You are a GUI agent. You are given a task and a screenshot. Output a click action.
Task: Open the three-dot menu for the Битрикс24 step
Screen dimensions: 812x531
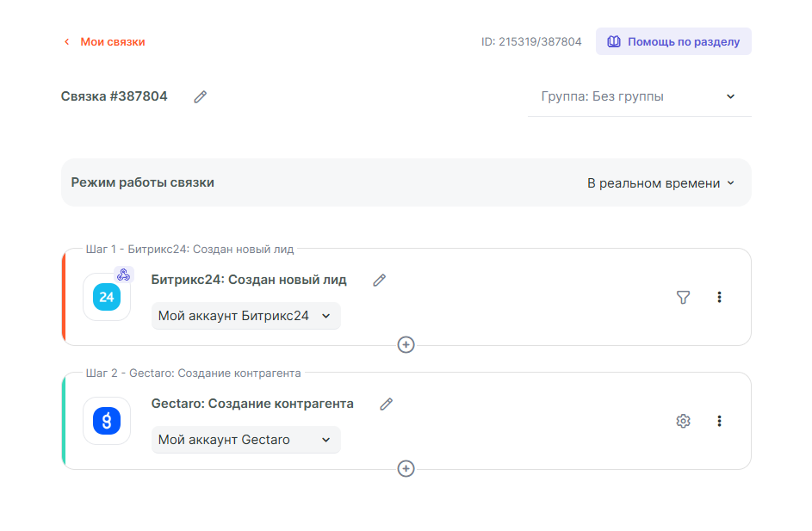(x=719, y=297)
